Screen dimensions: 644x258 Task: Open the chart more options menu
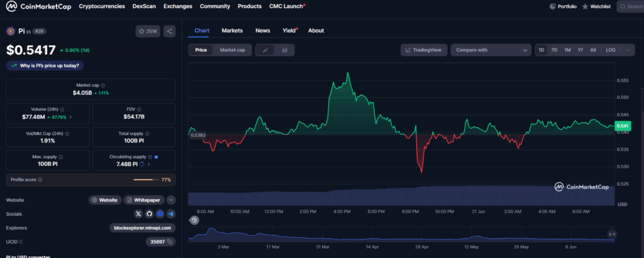tap(628, 50)
